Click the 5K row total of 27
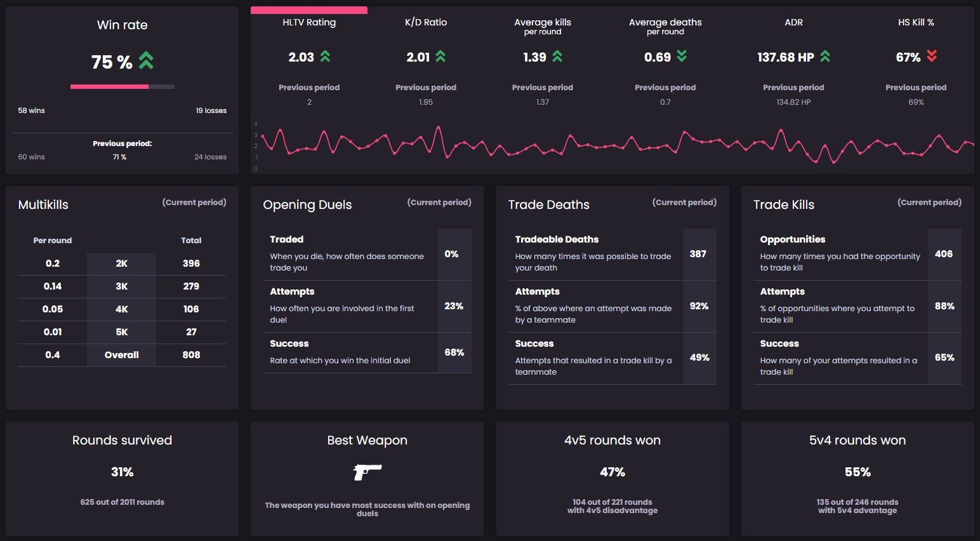This screenshot has width=980, height=541. coord(191,332)
